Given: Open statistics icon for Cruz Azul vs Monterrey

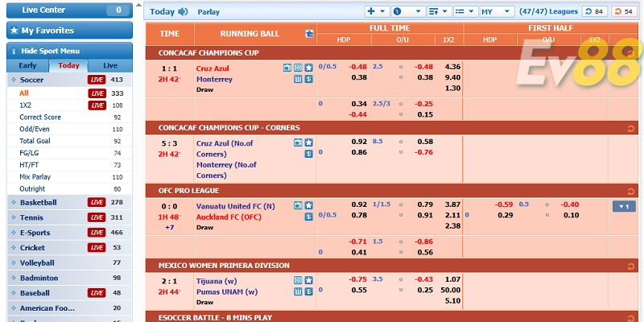Looking at the screenshot, I should pos(298,79).
